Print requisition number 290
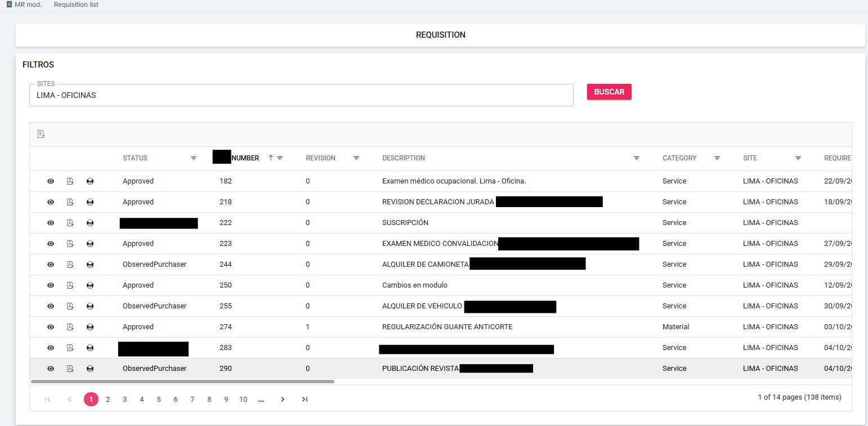 [90, 369]
